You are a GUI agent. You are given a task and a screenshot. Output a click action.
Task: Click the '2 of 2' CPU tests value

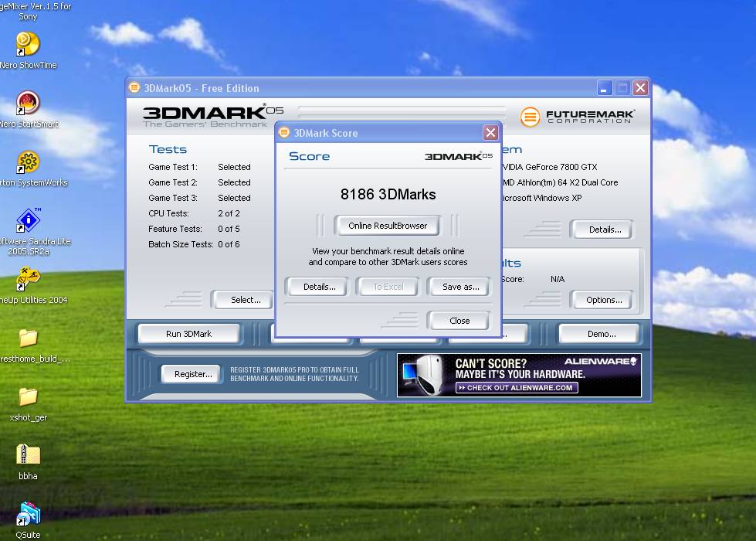[x=229, y=213]
